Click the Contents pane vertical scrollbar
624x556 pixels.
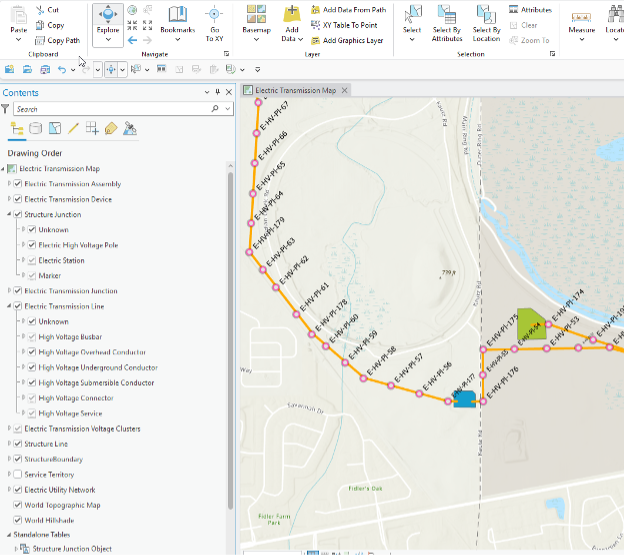pyautogui.click(x=230, y=340)
